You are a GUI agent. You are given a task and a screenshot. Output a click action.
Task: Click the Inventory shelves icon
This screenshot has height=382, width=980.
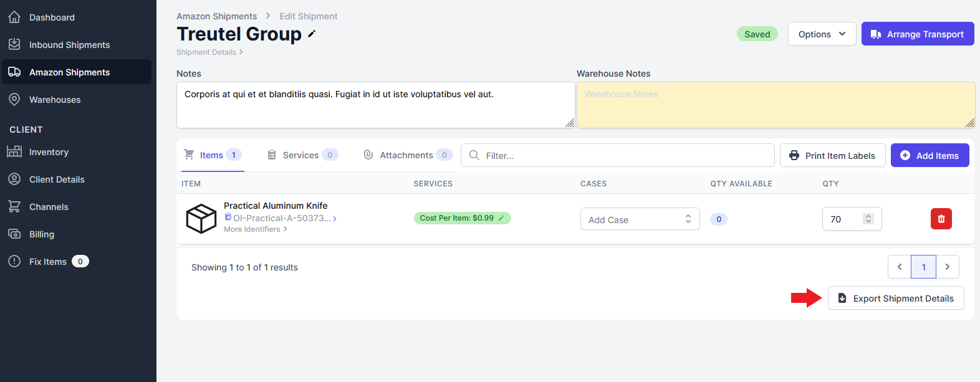14,151
